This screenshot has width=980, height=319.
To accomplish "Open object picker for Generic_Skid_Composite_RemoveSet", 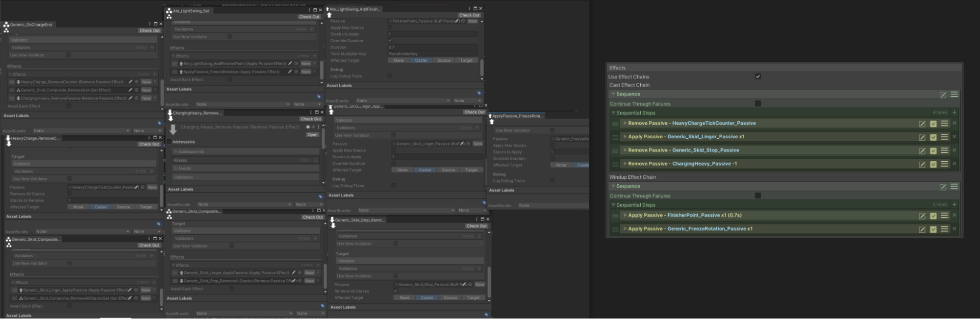I will coord(137,90).
